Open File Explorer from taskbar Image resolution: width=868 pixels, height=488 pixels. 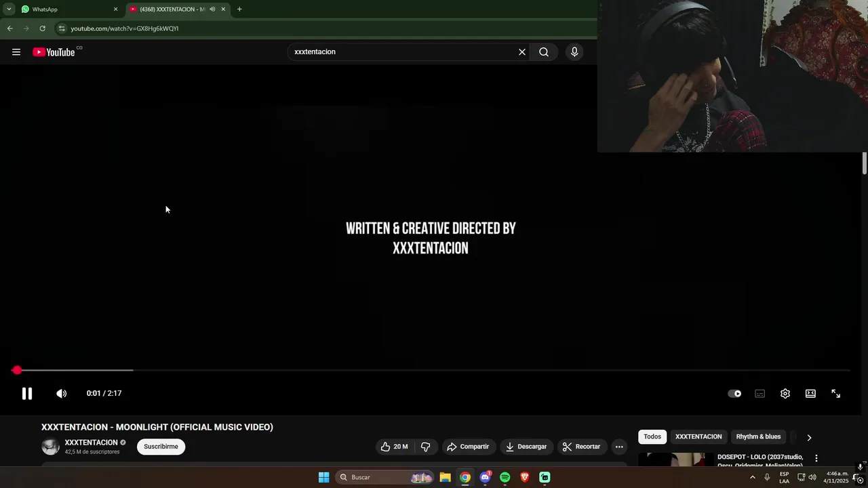click(x=446, y=477)
